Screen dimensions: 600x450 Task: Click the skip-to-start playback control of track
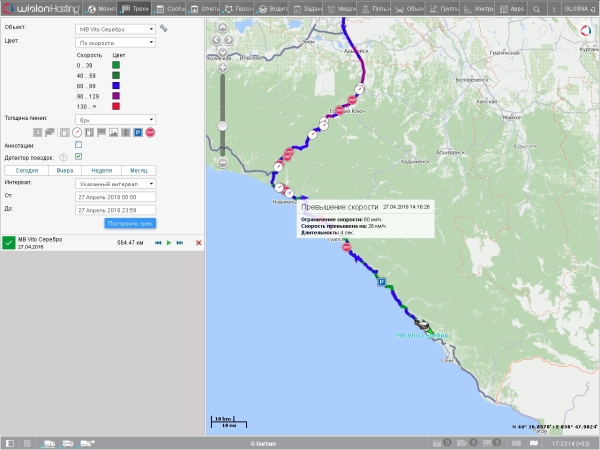coord(158,243)
